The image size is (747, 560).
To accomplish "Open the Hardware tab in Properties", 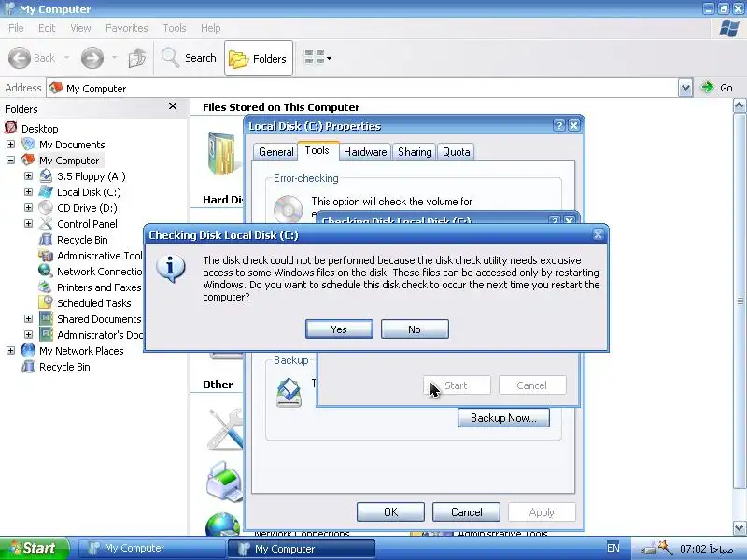I will (365, 152).
